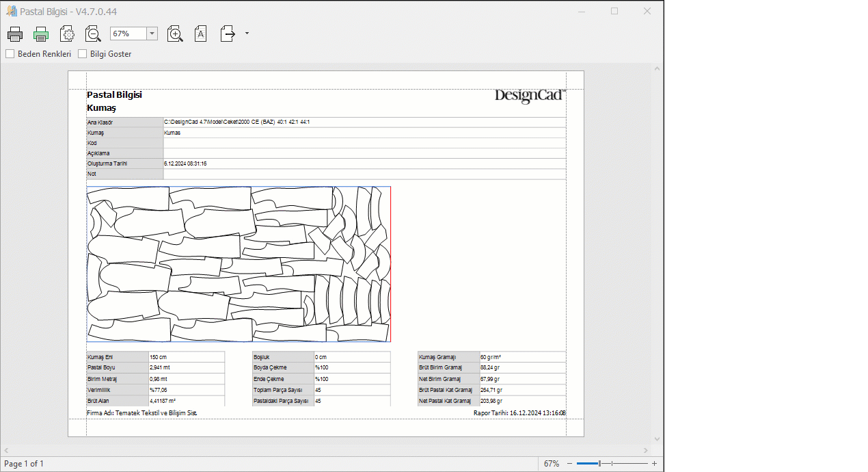Expand the export options dropdown arrow
The width and height of the screenshot is (868, 472).
click(x=247, y=34)
